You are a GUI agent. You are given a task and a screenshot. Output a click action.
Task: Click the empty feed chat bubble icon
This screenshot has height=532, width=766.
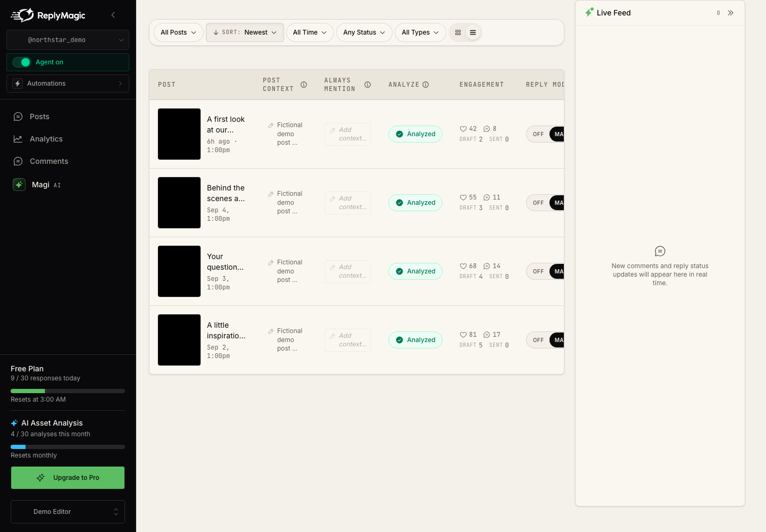point(660,251)
